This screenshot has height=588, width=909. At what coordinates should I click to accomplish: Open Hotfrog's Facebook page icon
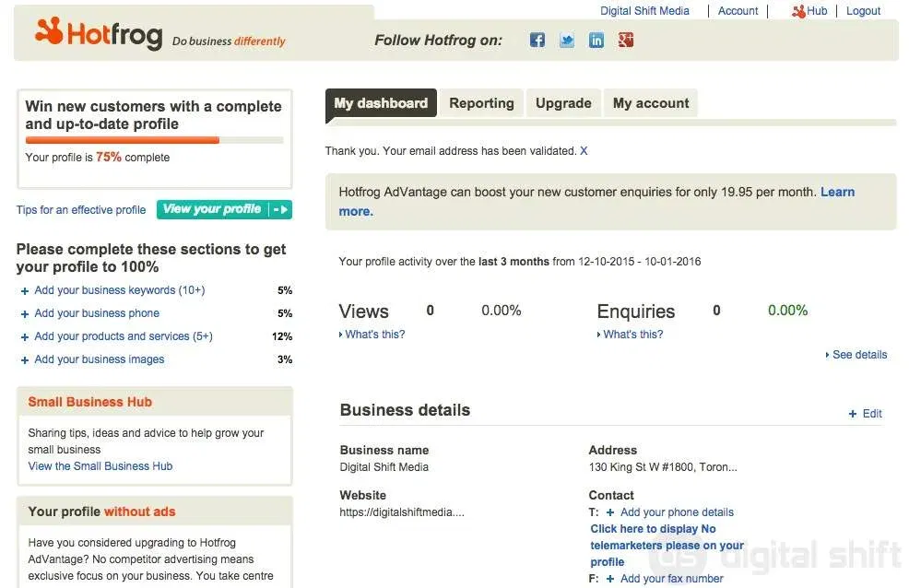(537, 41)
